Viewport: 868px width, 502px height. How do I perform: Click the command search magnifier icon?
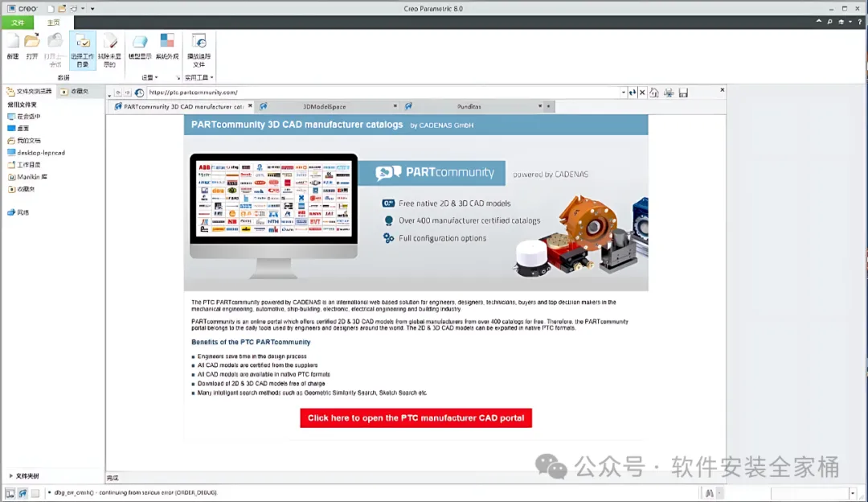pyautogui.click(x=829, y=22)
